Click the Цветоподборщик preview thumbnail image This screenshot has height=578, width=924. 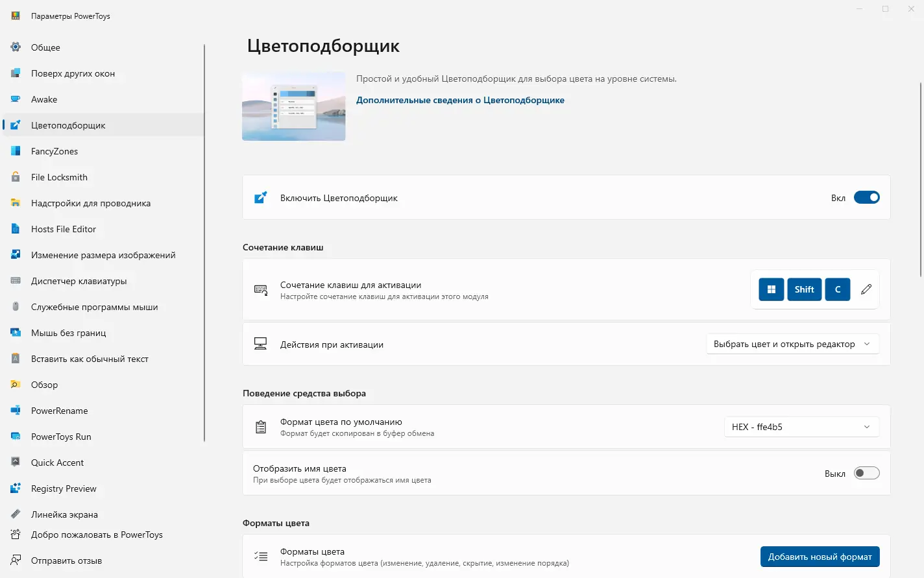tap(294, 106)
